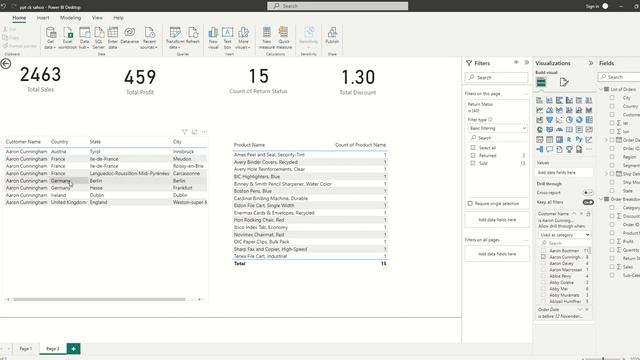Check the Sold filter option
The width and height of the screenshot is (640, 360).
[x=473, y=163]
